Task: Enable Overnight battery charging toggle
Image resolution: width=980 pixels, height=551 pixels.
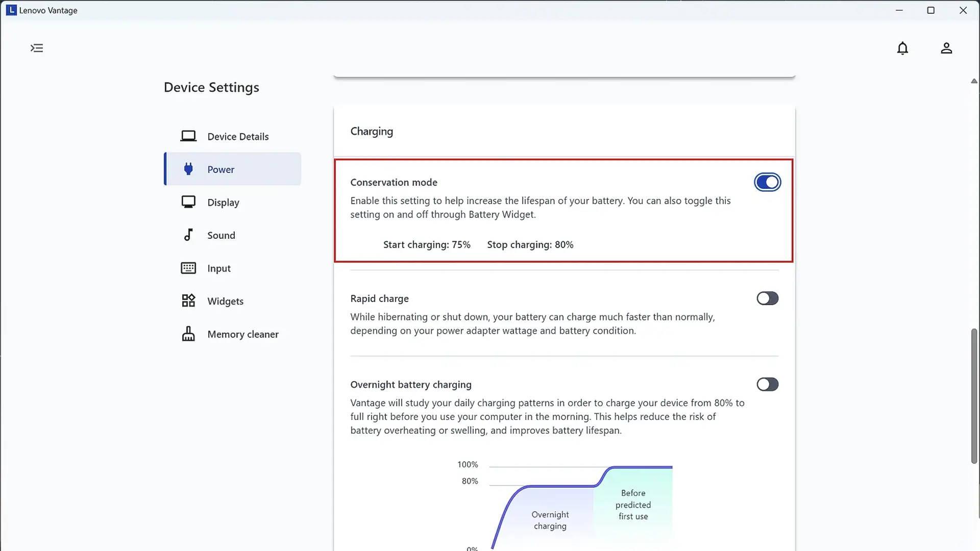Action: (x=767, y=384)
